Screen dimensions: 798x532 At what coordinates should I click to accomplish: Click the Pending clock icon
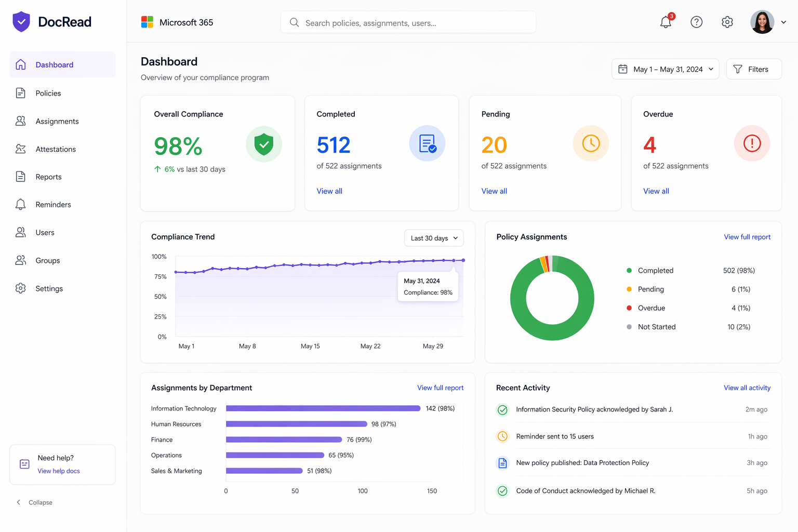tap(591, 143)
